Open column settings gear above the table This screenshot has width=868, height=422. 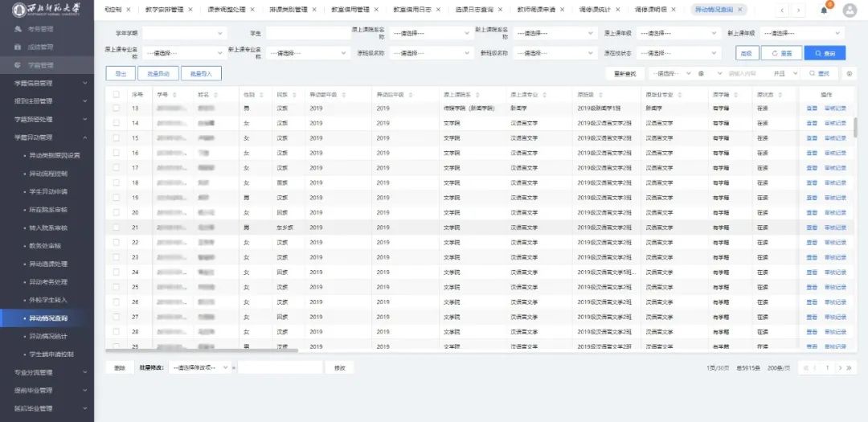click(x=850, y=73)
